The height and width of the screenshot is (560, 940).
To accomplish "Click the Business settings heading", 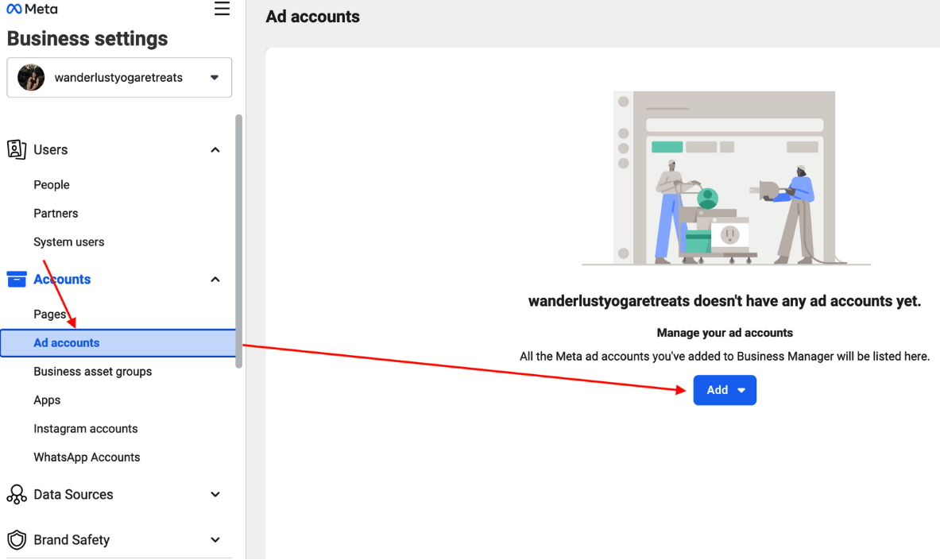I will pyautogui.click(x=87, y=39).
